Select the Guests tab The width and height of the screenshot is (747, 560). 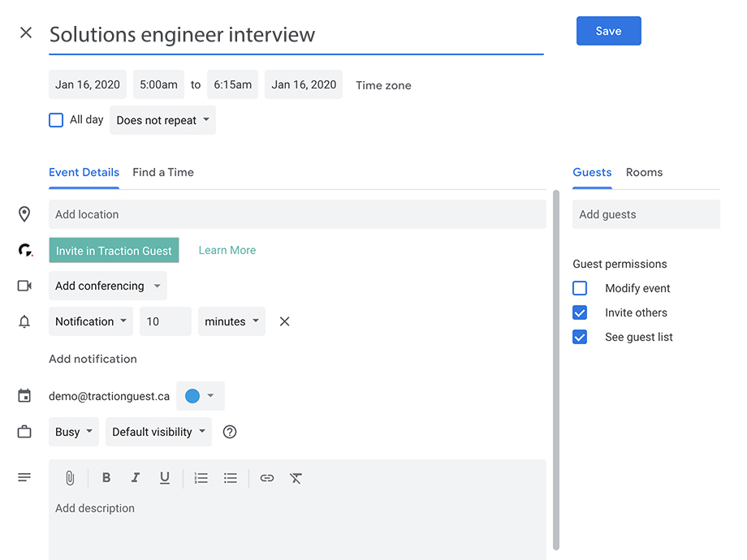pos(592,172)
